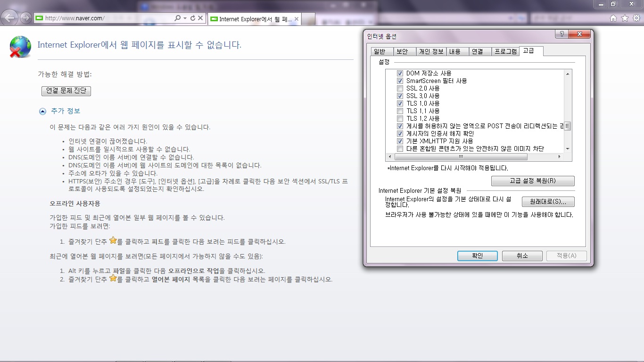Click the '오프라인 사용자용' heading text
Image resolution: width=644 pixels, height=362 pixels.
(75, 204)
